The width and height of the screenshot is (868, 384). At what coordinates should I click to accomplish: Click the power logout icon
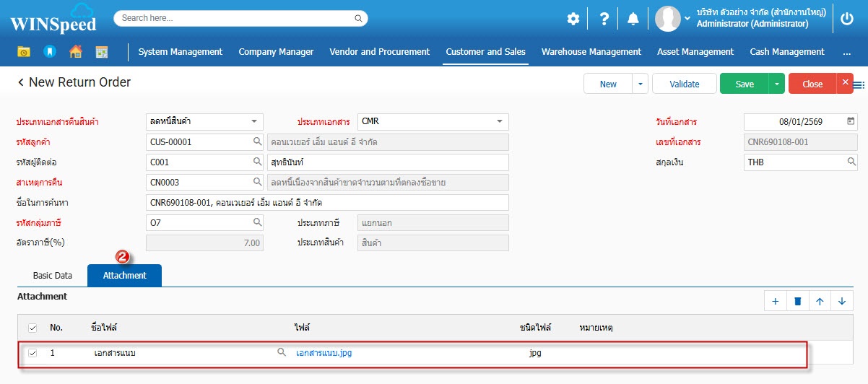coord(848,19)
